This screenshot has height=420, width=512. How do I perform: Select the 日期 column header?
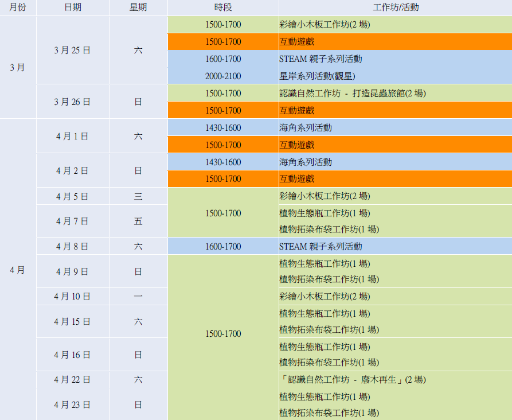(x=72, y=7)
